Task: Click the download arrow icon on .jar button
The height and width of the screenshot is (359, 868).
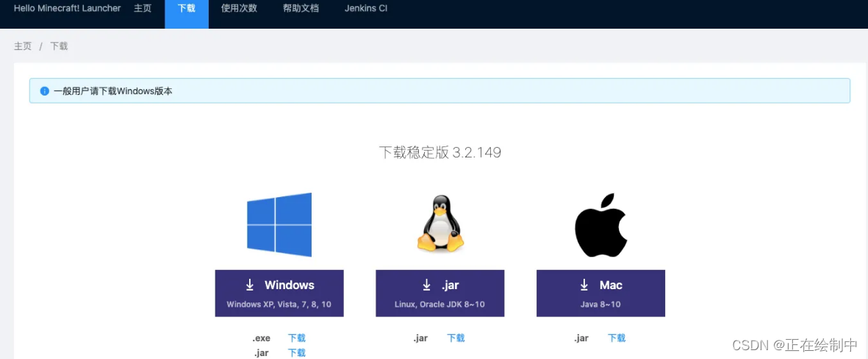Action: point(427,285)
